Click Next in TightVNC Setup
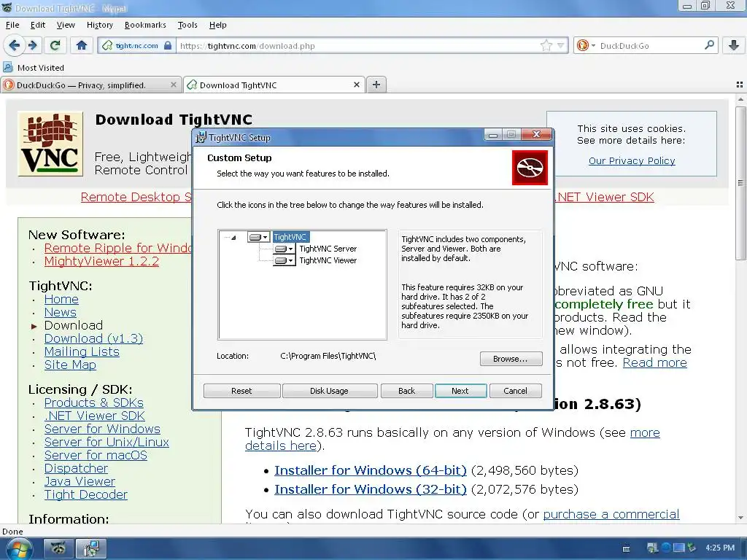The image size is (747, 560). coord(460,391)
